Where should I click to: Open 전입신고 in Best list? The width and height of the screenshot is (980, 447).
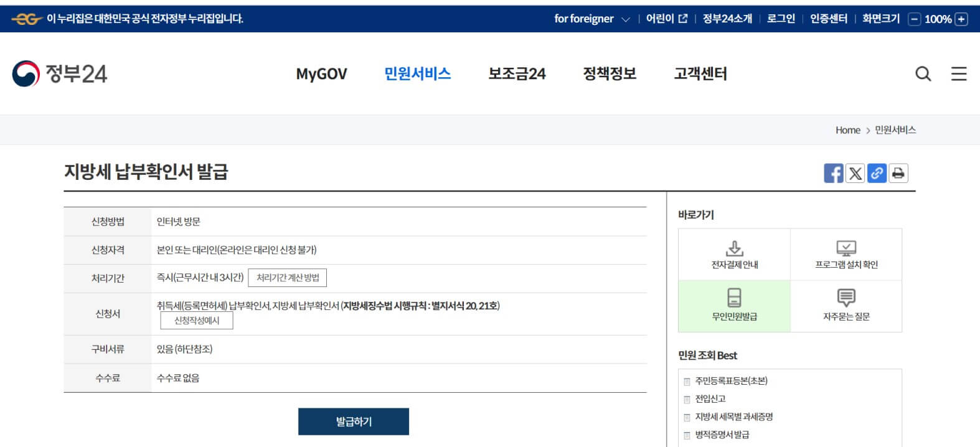710,399
